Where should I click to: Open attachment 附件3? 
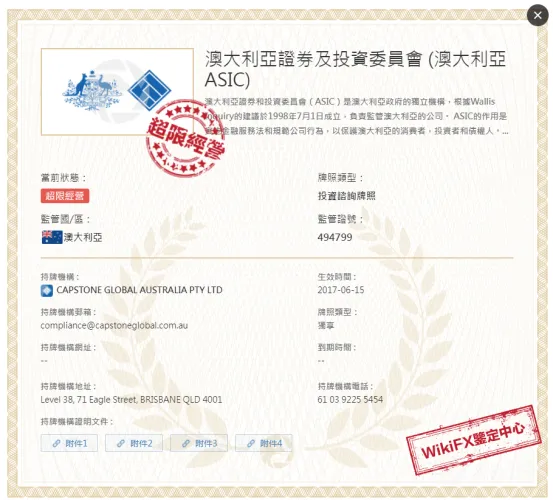[199, 443]
